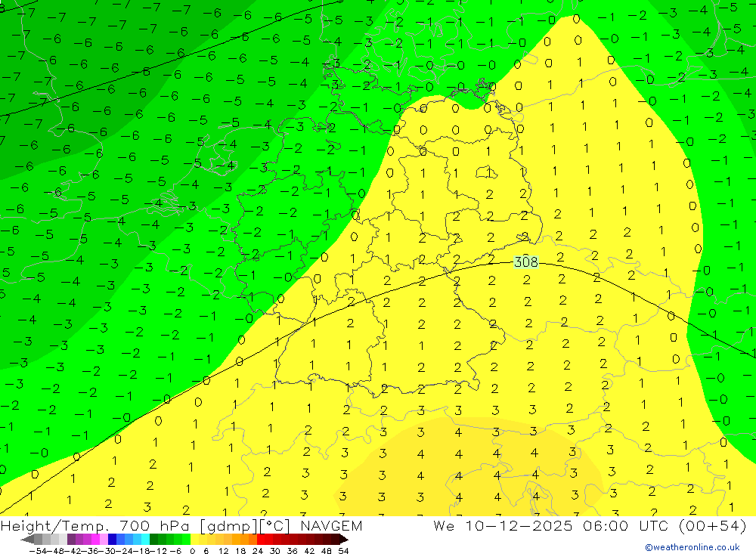Click the '[gdmp]' unit label

[x=228, y=526]
